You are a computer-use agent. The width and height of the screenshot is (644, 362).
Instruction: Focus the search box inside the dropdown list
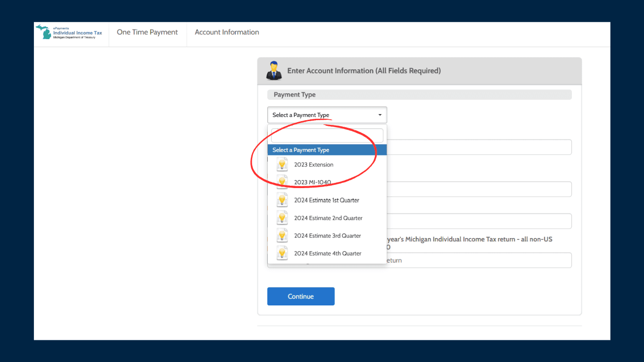327,136
